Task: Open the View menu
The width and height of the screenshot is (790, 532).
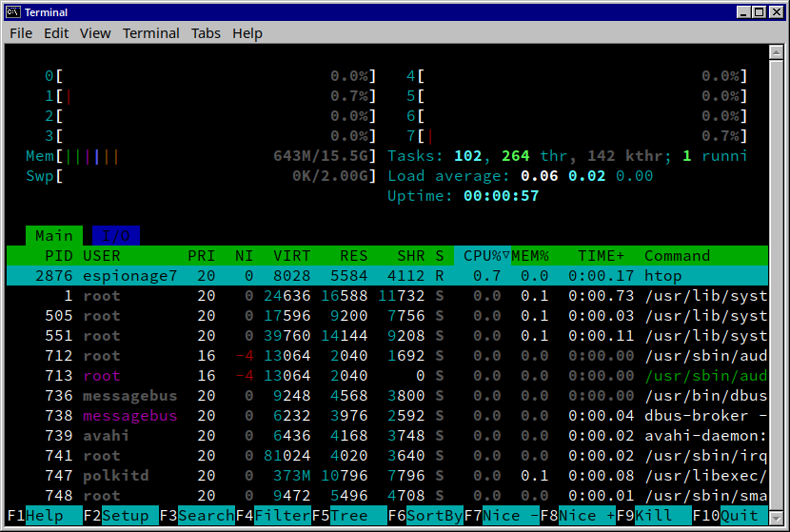Action: (x=95, y=33)
